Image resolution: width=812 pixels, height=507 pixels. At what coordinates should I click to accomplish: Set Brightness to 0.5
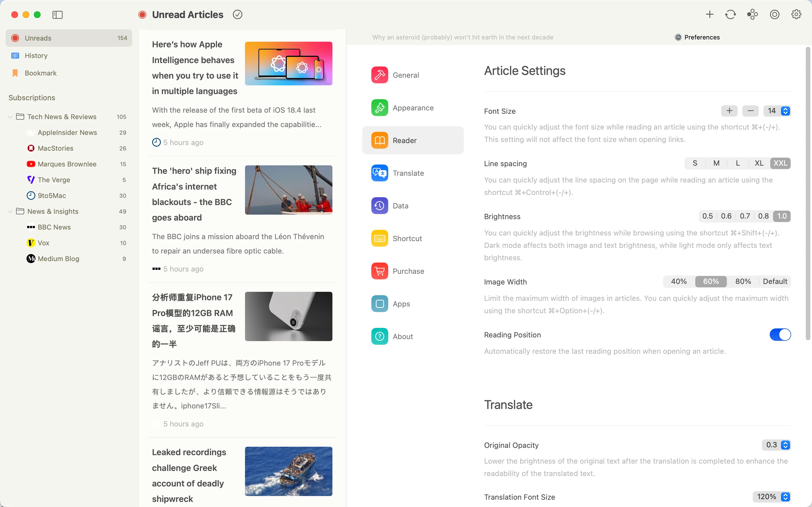(x=707, y=216)
